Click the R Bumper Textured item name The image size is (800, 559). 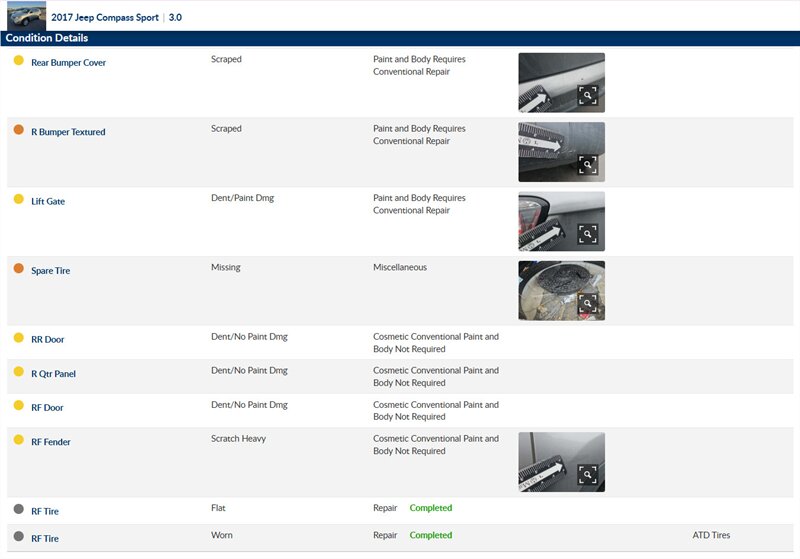click(x=68, y=132)
